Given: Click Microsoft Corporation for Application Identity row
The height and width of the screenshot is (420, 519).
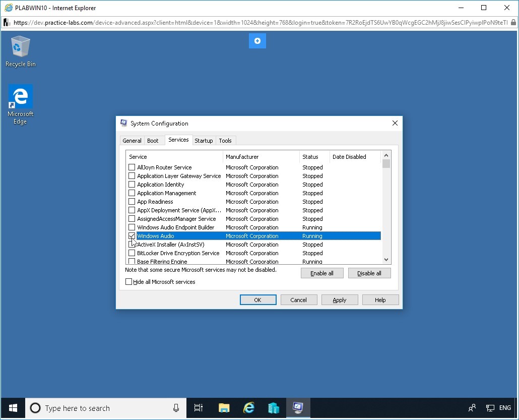Looking at the screenshot, I should tap(252, 185).
